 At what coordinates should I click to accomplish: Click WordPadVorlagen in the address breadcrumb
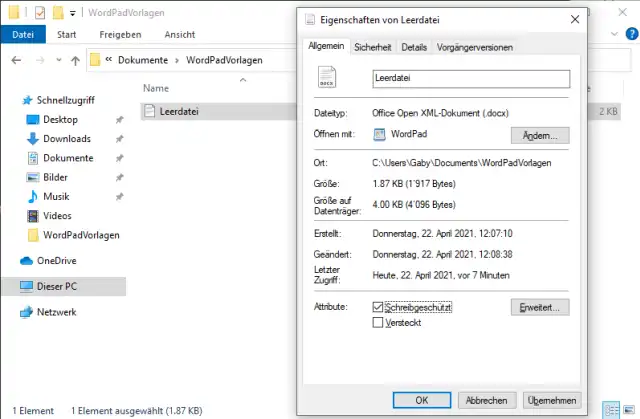tap(224, 60)
